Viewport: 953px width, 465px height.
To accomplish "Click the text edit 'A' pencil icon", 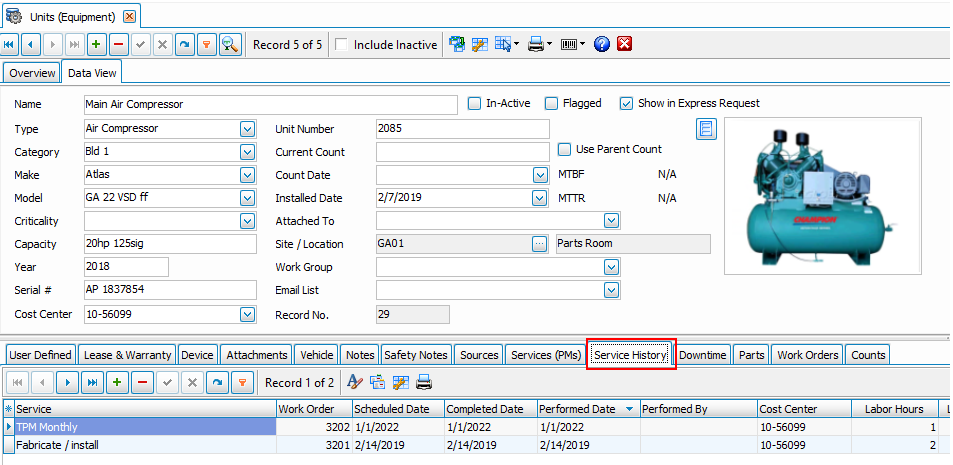I will 354,382.
